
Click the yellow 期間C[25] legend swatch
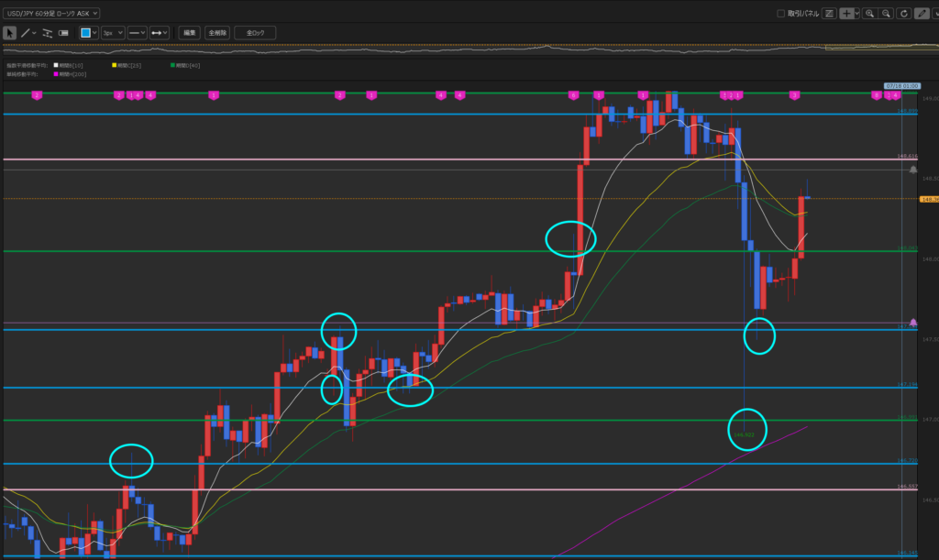[114, 65]
